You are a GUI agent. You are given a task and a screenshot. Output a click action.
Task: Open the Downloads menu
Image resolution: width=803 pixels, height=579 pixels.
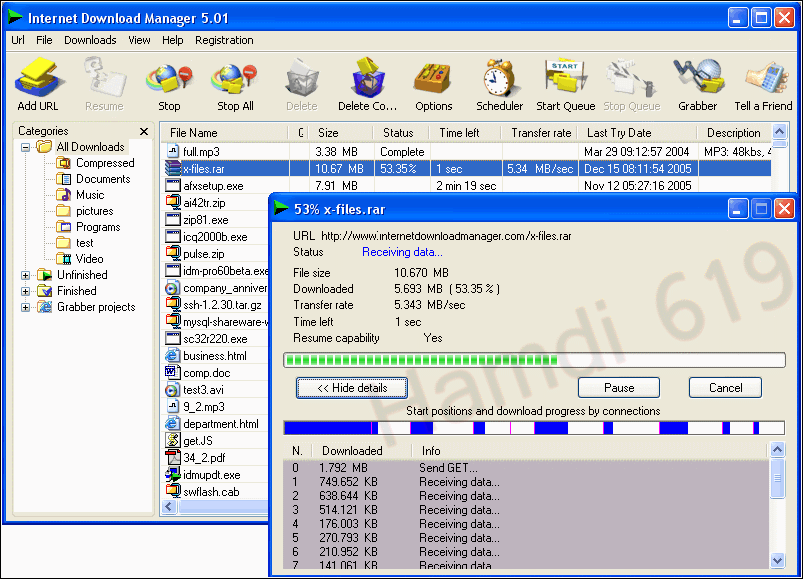tap(90, 40)
